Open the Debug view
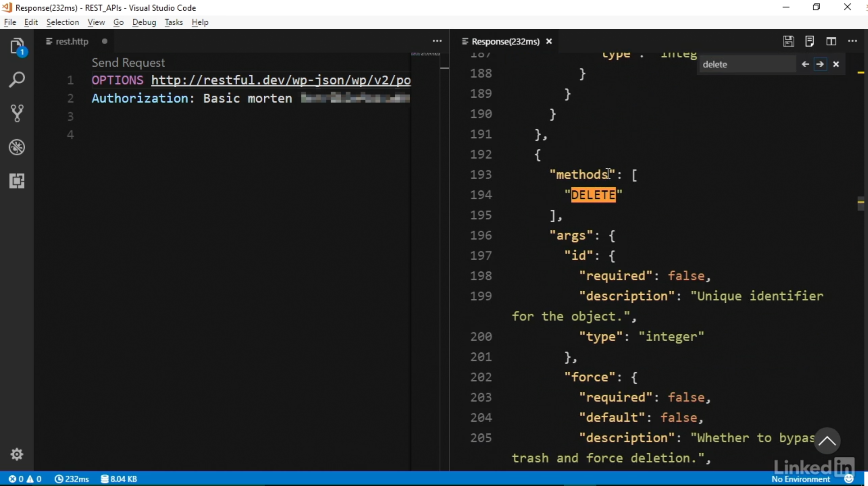This screenshot has width=868, height=486. click(x=17, y=147)
